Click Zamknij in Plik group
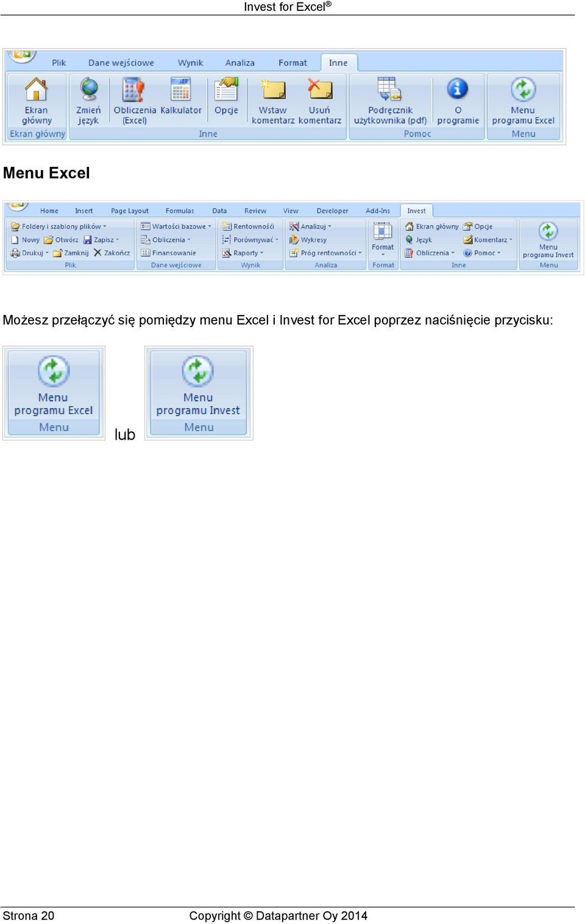The height and width of the screenshot is (924, 585). [71, 253]
